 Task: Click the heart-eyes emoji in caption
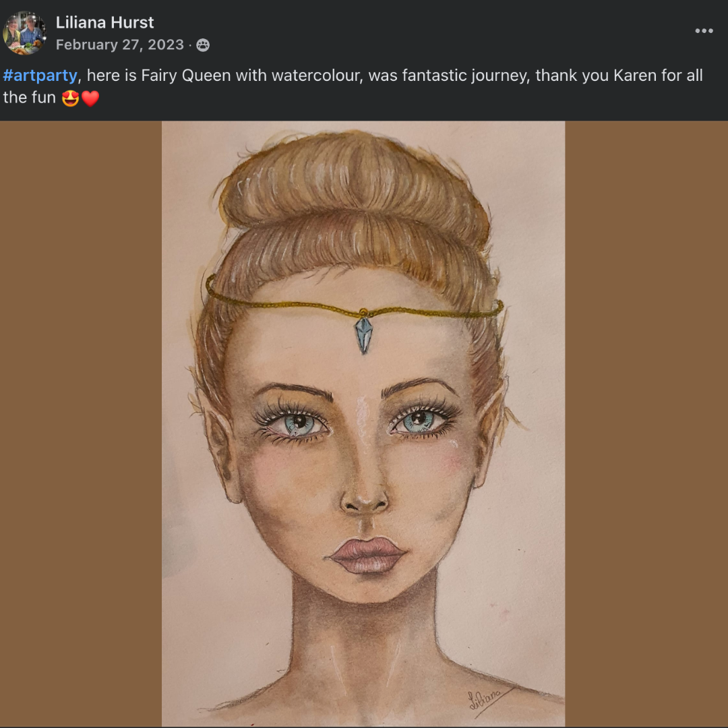[x=71, y=98]
